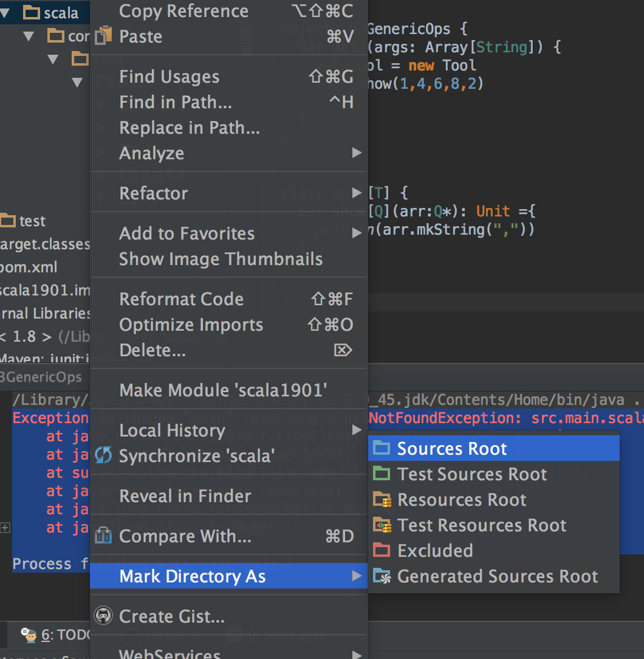Choose the Resources Root icon
Image resolution: width=644 pixels, height=659 pixels.
(383, 499)
